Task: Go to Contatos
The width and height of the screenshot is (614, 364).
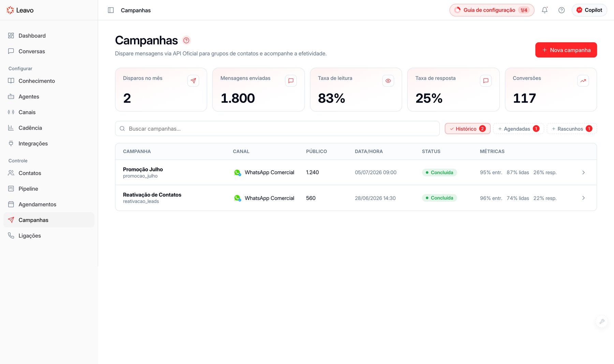Action: 49,173
